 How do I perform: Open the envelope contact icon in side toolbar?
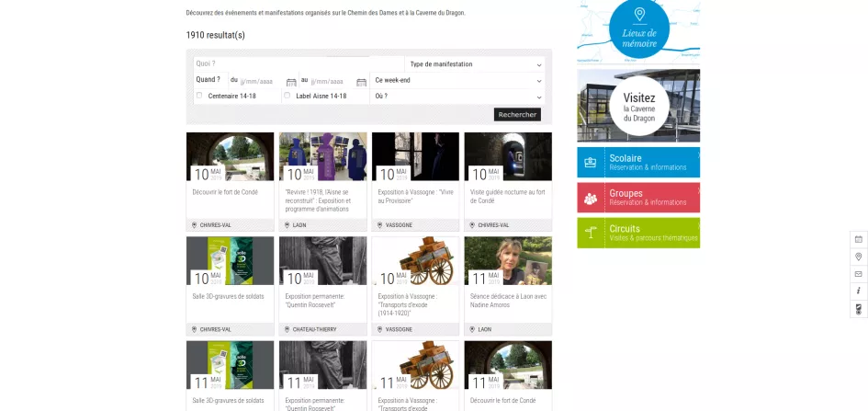click(x=858, y=274)
